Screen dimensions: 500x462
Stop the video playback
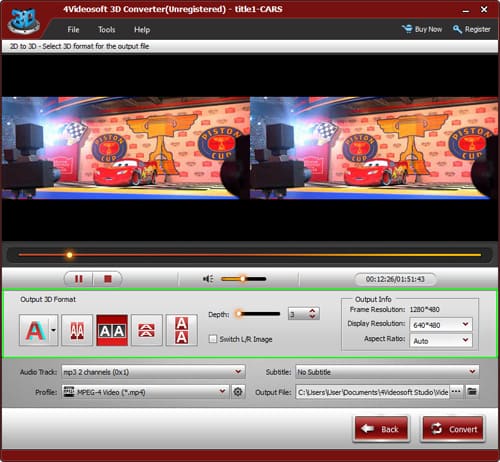108,279
